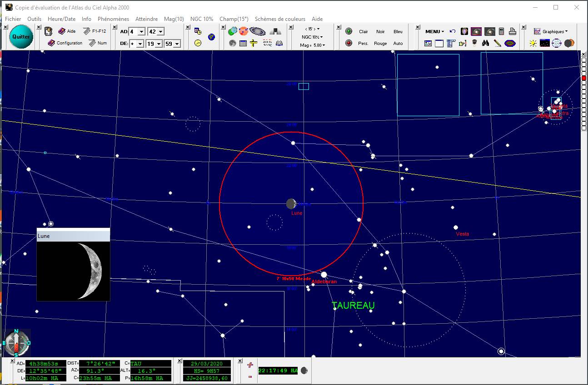Expand the DE minutes dropdown showing 59
588x385 pixels.
click(177, 44)
